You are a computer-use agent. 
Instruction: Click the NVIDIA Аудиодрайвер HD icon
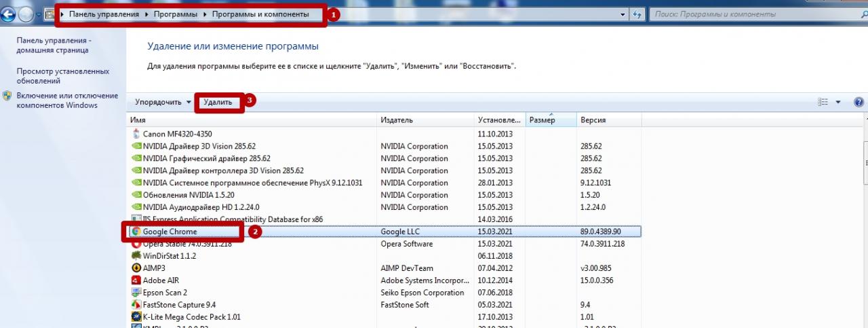pos(136,207)
